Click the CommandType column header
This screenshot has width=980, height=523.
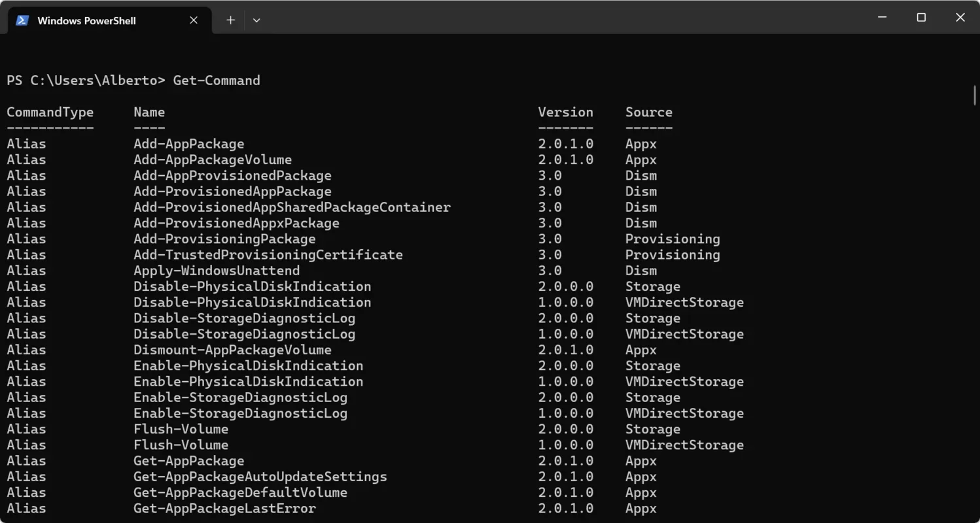(x=50, y=112)
